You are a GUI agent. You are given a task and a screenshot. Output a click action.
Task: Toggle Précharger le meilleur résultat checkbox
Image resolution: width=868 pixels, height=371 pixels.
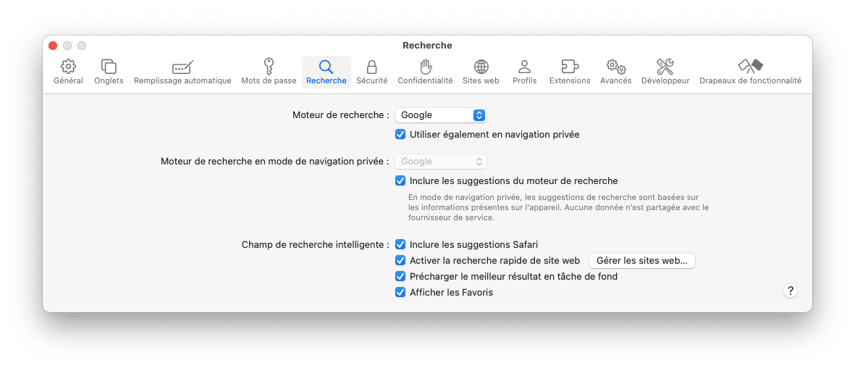pyautogui.click(x=400, y=276)
